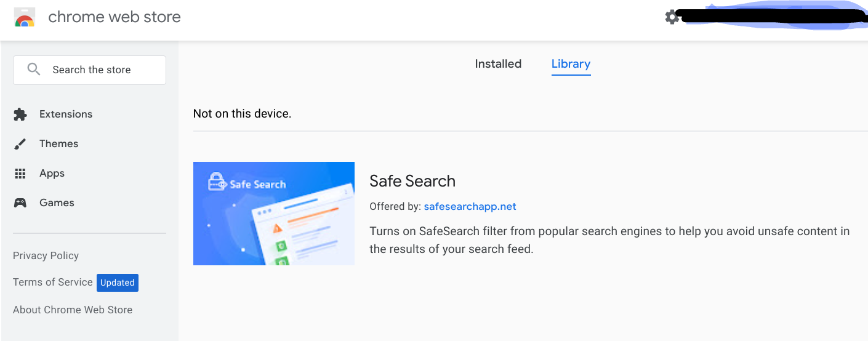Image resolution: width=868 pixels, height=341 pixels.
Task: Open settings via the gear icon
Action: [672, 17]
